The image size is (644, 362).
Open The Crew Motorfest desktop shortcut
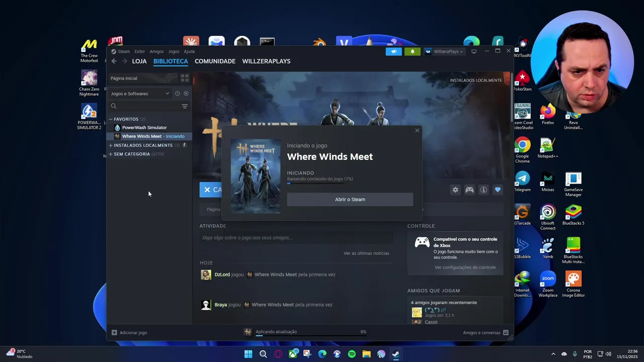click(89, 51)
